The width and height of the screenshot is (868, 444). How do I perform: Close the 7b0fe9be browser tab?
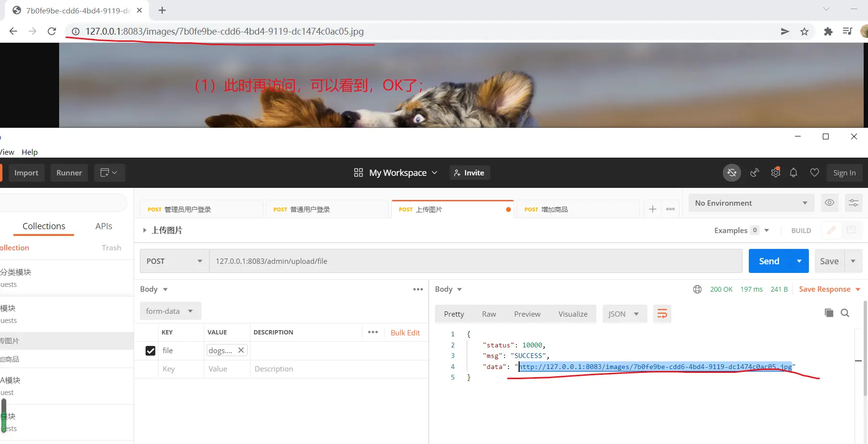click(139, 10)
